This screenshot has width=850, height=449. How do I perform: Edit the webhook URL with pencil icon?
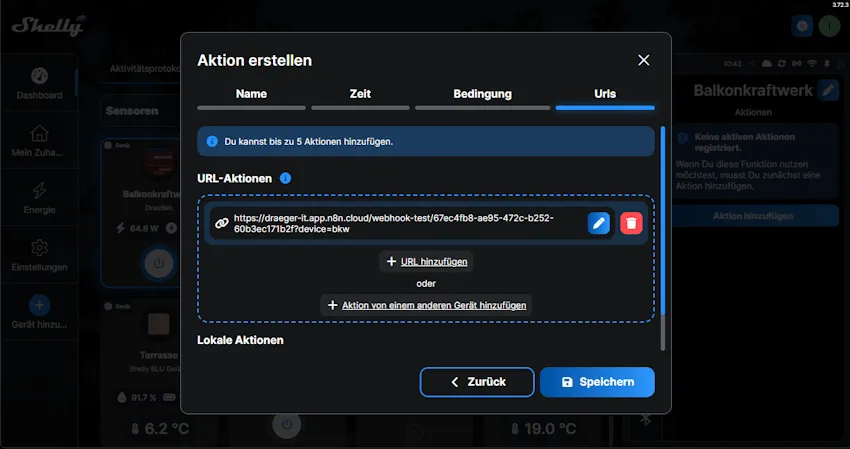coord(598,223)
